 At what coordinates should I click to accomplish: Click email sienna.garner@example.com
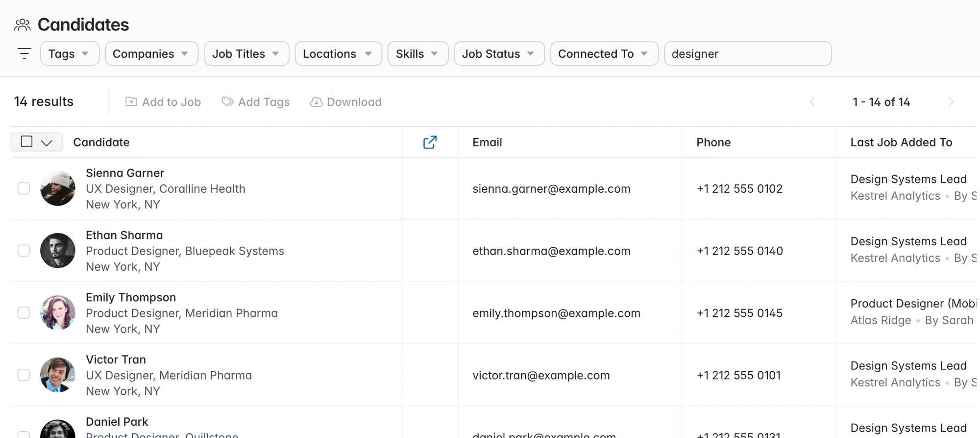551,189
